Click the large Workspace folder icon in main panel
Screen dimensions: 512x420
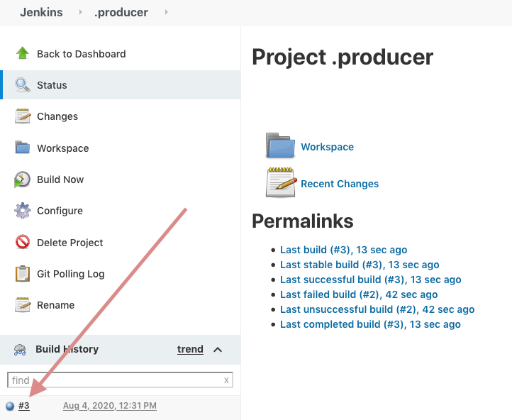point(280,145)
